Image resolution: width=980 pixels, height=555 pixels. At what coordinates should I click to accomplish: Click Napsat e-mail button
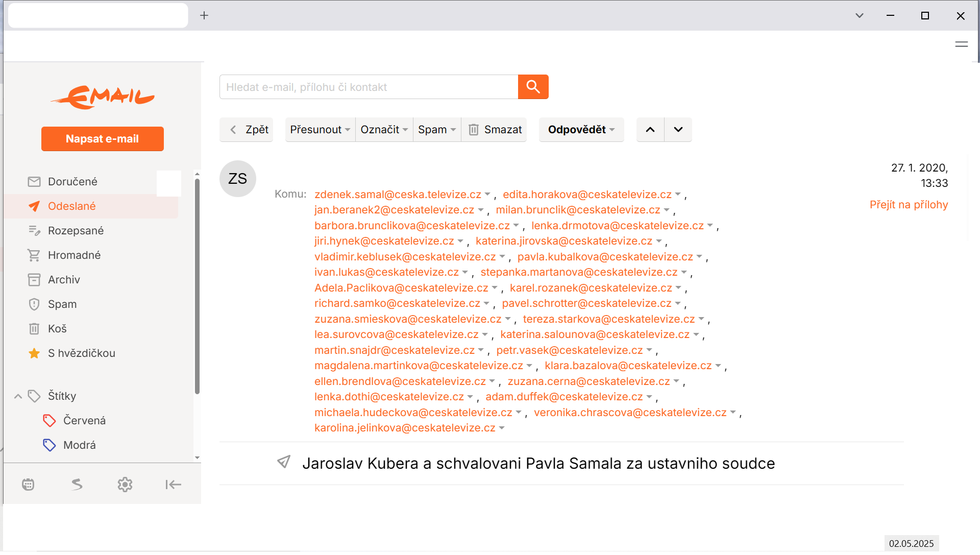pyautogui.click(x=103, y=139)
